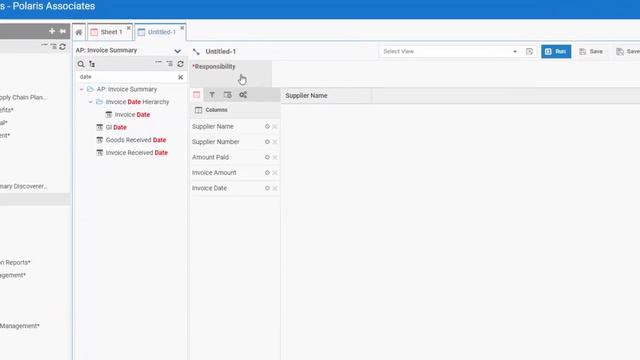The height and width of the screenshot is (360, 640).
Task: Select Invoice Amount in Columns list
Action: click(214, 173)
